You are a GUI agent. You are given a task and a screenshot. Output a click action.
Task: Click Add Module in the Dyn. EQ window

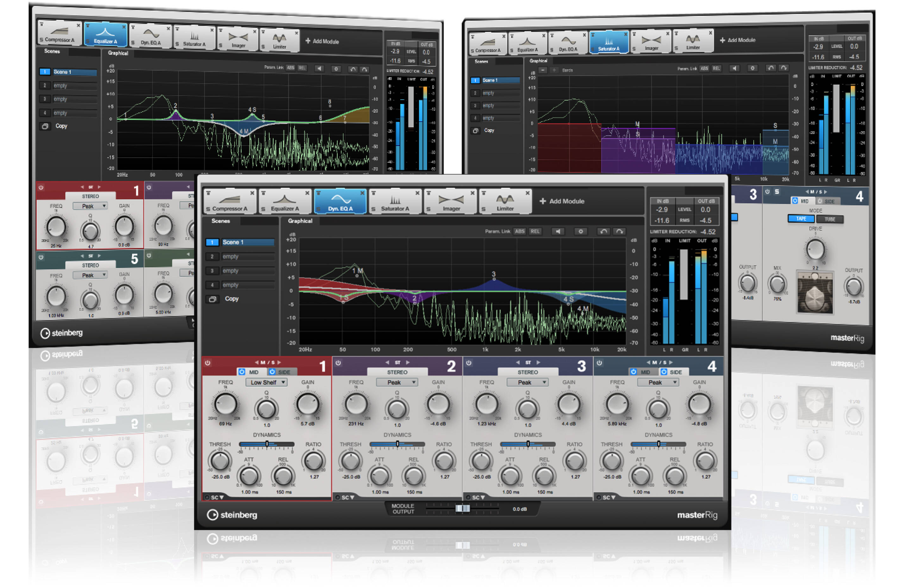pos(562,201)
